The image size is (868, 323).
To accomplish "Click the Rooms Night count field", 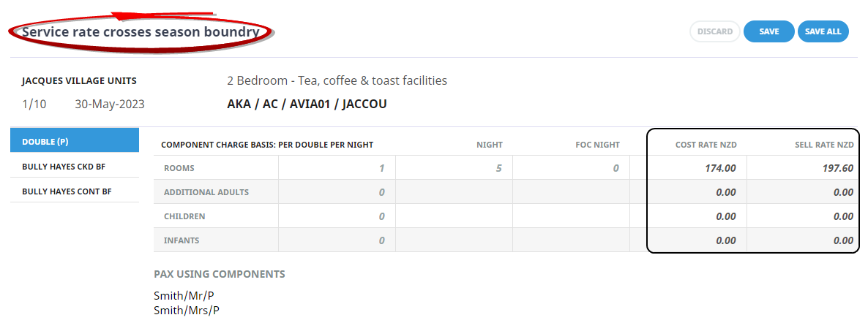I will [454, 168].
